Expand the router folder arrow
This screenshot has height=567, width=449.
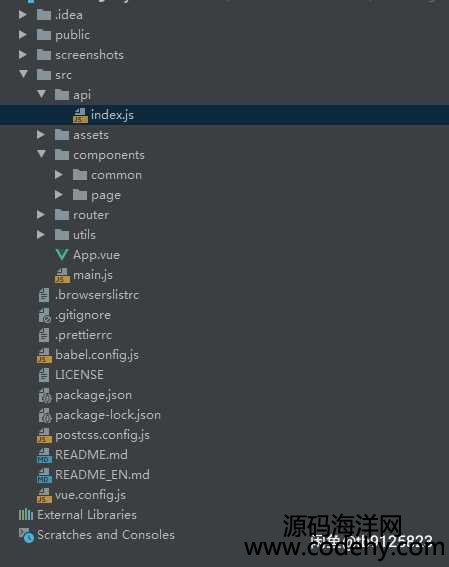[x=40, y=215]
